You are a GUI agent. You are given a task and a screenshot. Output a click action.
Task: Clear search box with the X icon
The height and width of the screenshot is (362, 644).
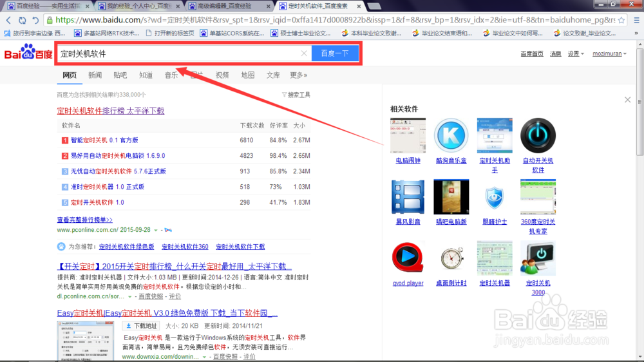click(304, 53)
